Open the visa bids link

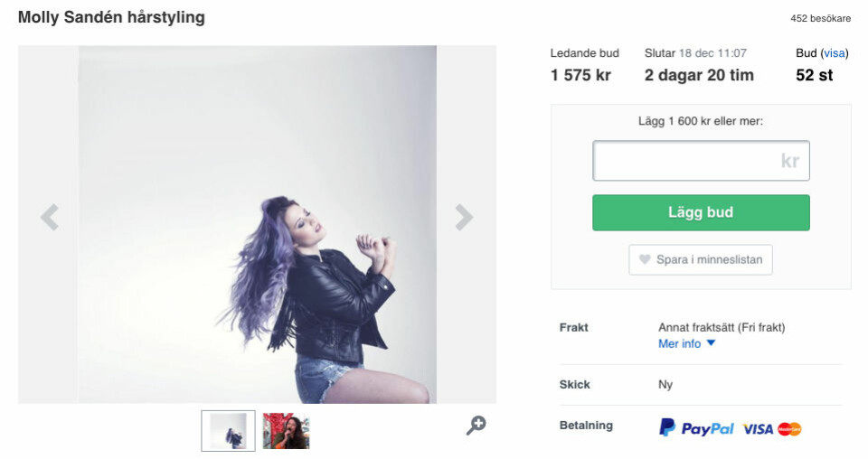tap(834, 53)
